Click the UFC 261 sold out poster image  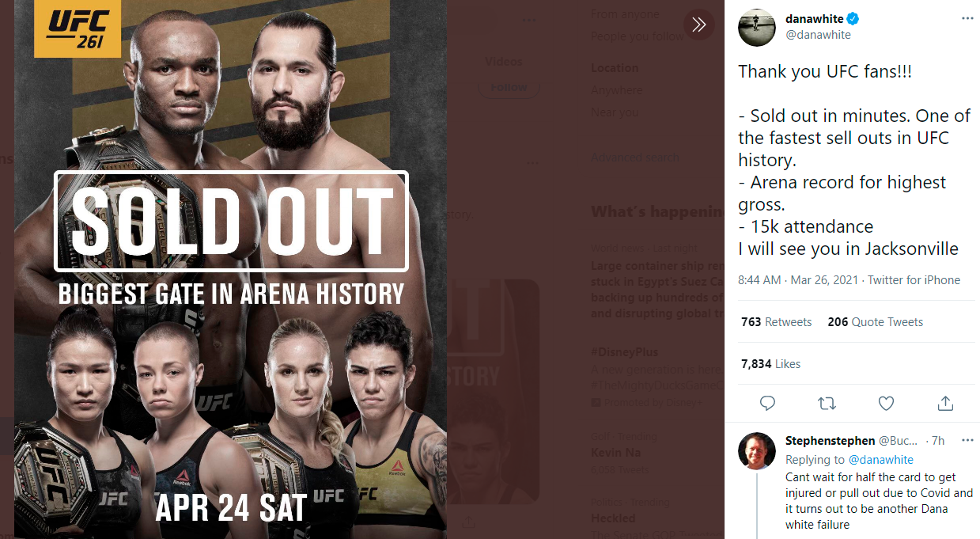coord(230,269)
